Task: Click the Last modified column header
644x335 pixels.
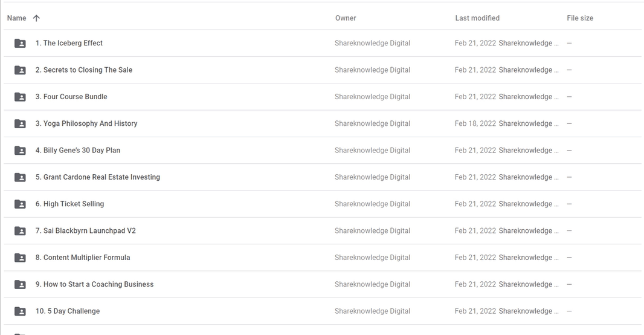Action: click(477, 18)
